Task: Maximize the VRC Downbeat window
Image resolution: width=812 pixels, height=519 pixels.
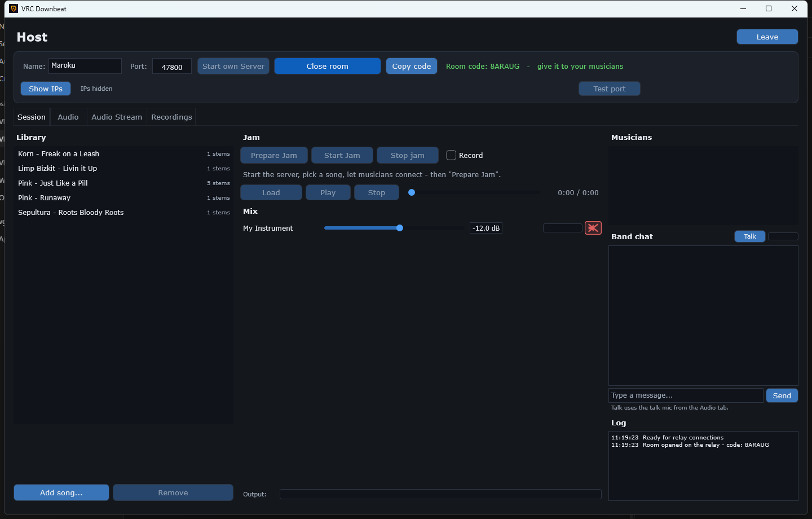Action: [x=769, y=8]
